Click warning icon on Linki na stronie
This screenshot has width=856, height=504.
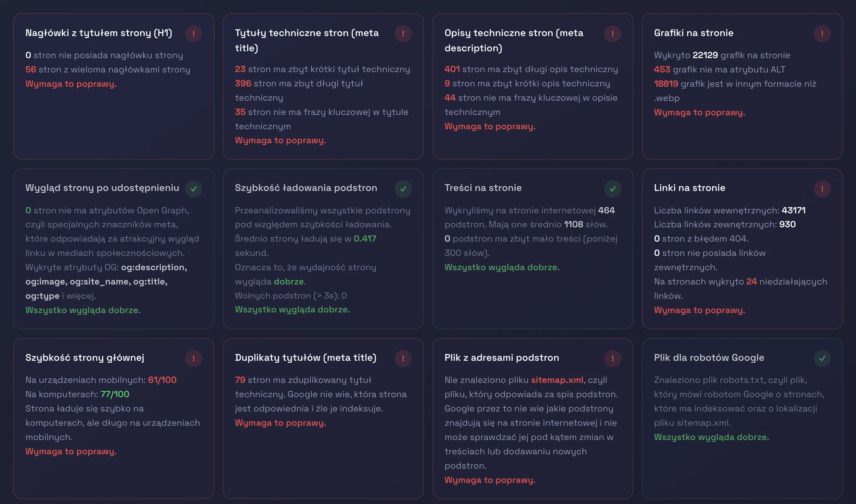pyautogui.click(x=822, y=189)
